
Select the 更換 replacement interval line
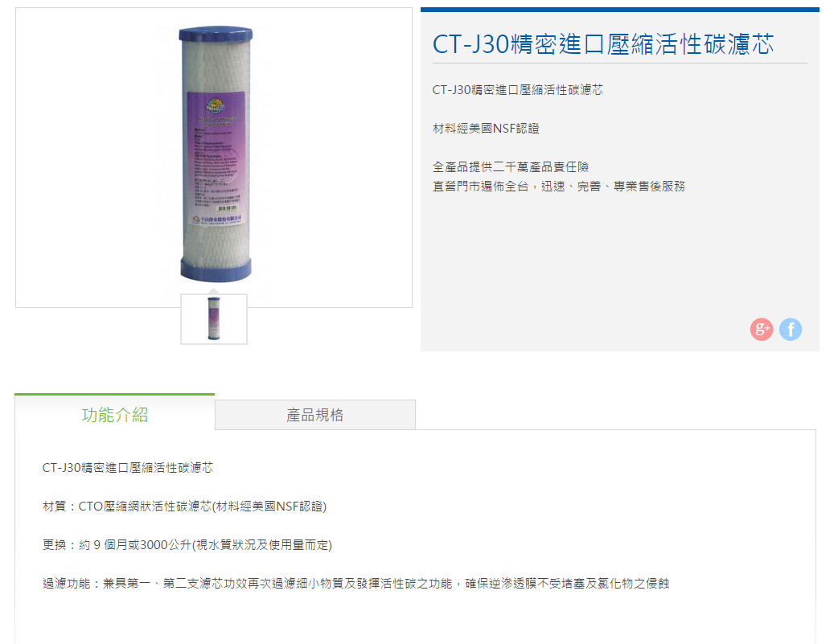[x=187, y=544]
